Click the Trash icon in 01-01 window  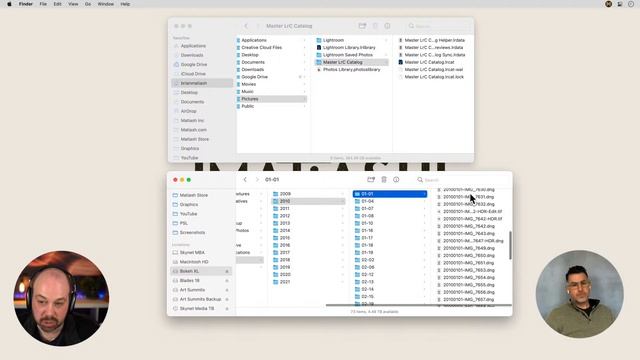(x=384, y=180)
